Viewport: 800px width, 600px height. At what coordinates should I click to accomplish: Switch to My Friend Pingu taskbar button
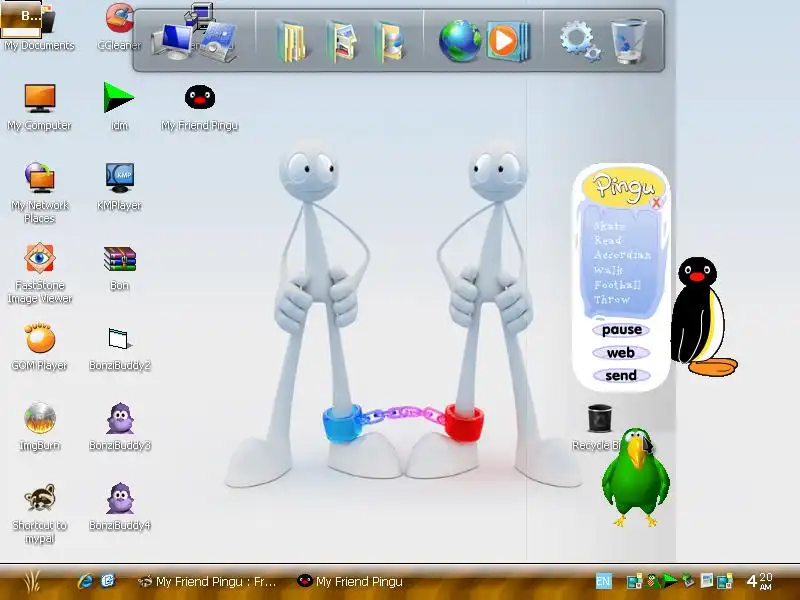(350, 581)
